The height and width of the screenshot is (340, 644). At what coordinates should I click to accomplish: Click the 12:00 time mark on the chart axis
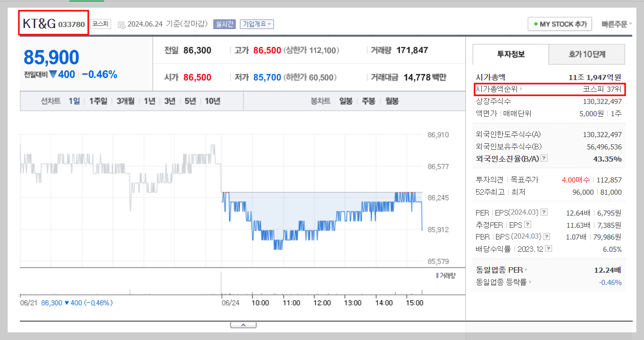322,303
